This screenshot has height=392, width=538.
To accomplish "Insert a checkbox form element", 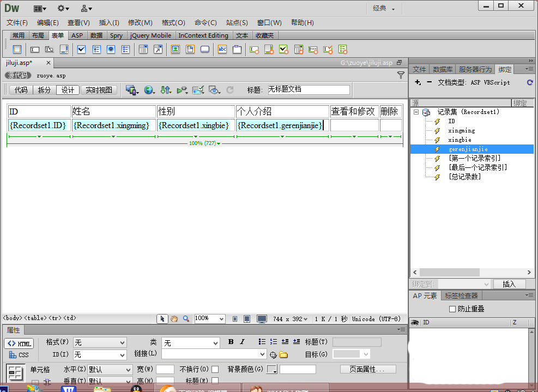I will (81, 50).
